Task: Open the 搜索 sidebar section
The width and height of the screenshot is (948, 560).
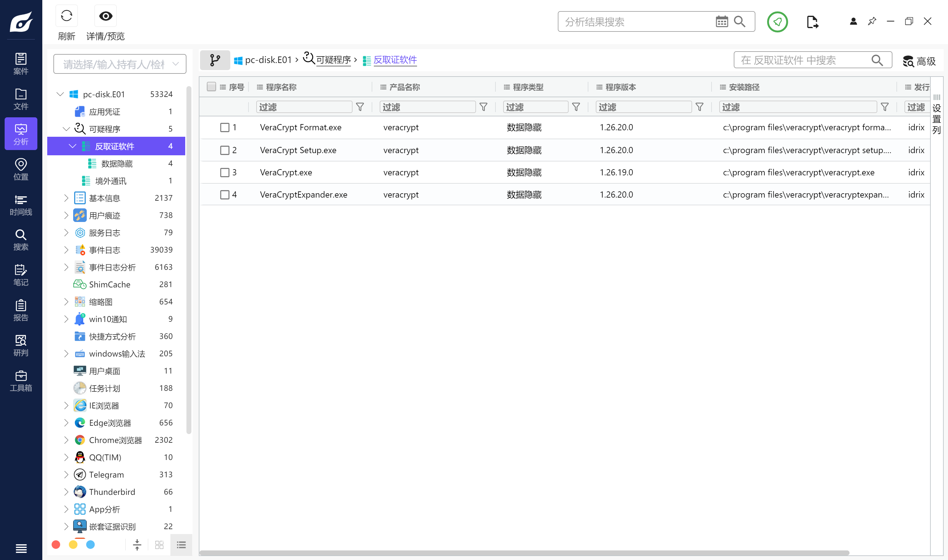Action: point(21,240)
